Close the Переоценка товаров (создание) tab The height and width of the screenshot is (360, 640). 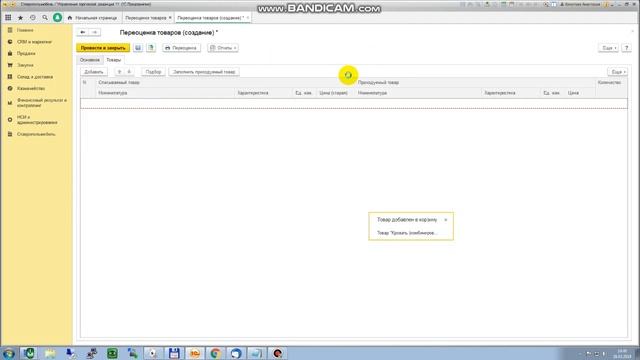point(248,18)
